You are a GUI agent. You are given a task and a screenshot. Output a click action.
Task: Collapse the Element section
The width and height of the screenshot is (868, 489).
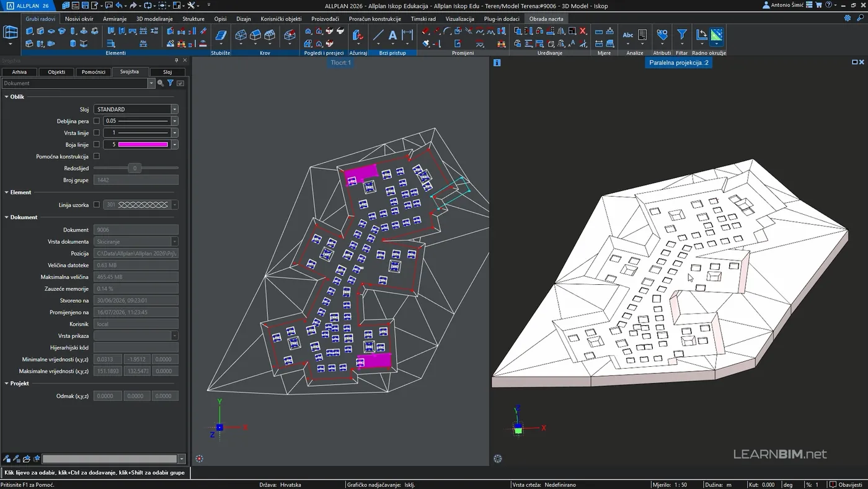7,192
